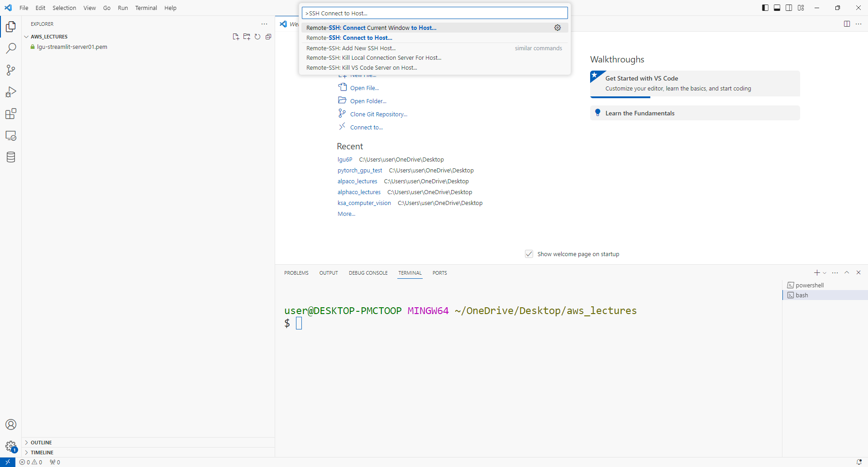Add a new terminal with plus icon
This screenshot has height=467, width=868.
coord(817,273)
